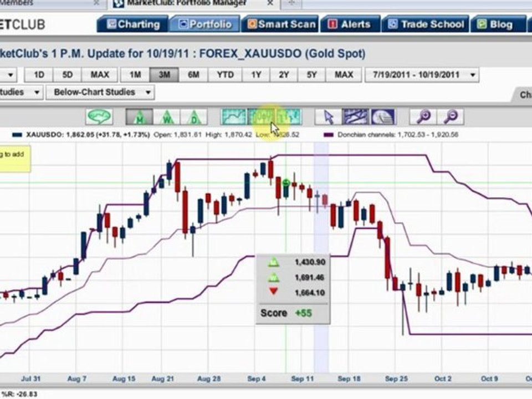Click the Charting tab icon
Screen dimensions: 532x399
pos(111,24)
